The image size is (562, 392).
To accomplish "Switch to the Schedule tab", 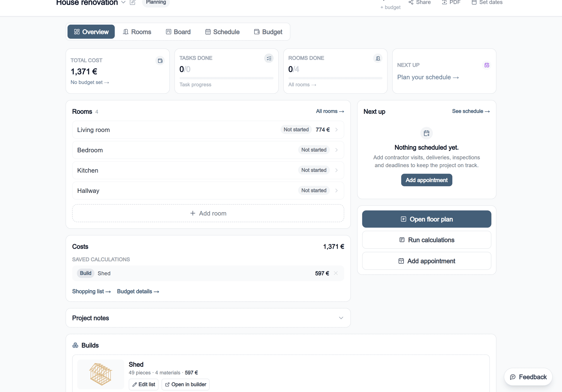I will (222, 32).
